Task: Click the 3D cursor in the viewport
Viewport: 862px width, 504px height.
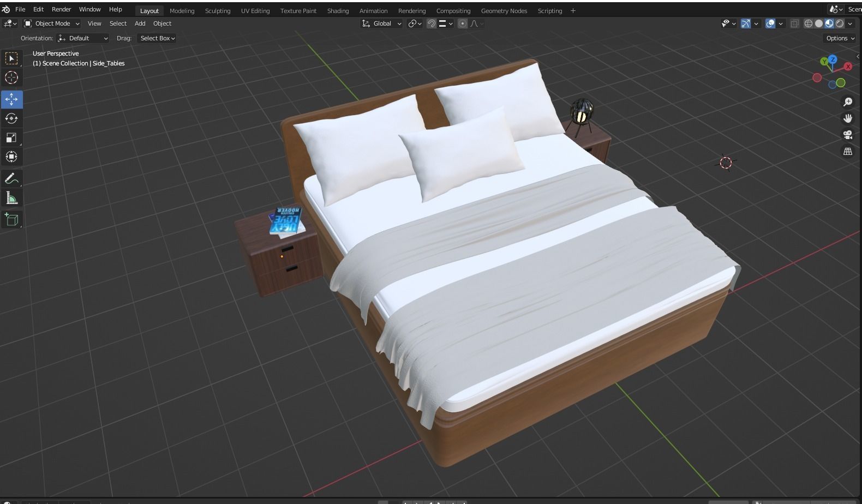Action: (726, 163)
